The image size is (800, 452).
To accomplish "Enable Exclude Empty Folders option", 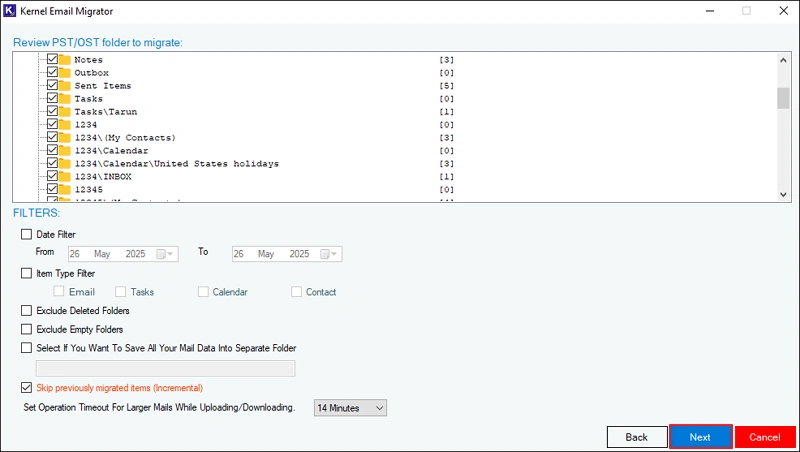I will [x=26, y=329].
